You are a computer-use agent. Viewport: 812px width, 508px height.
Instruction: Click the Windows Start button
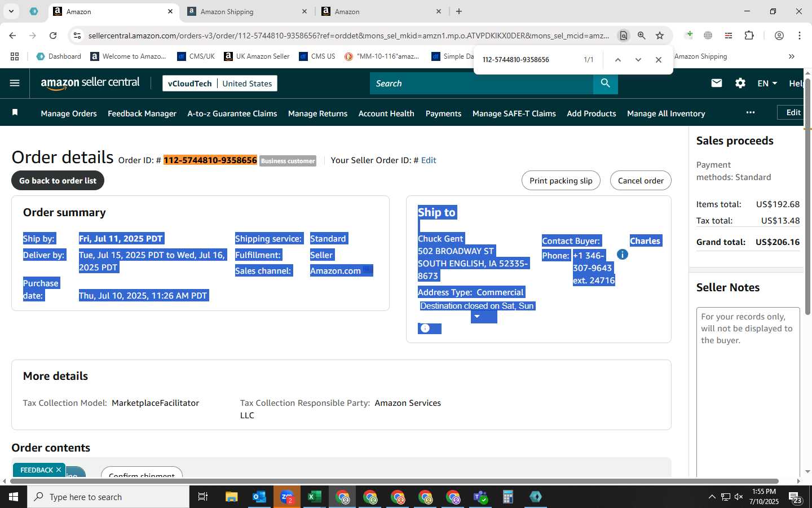pyautogui.click(x=14, y=497)
